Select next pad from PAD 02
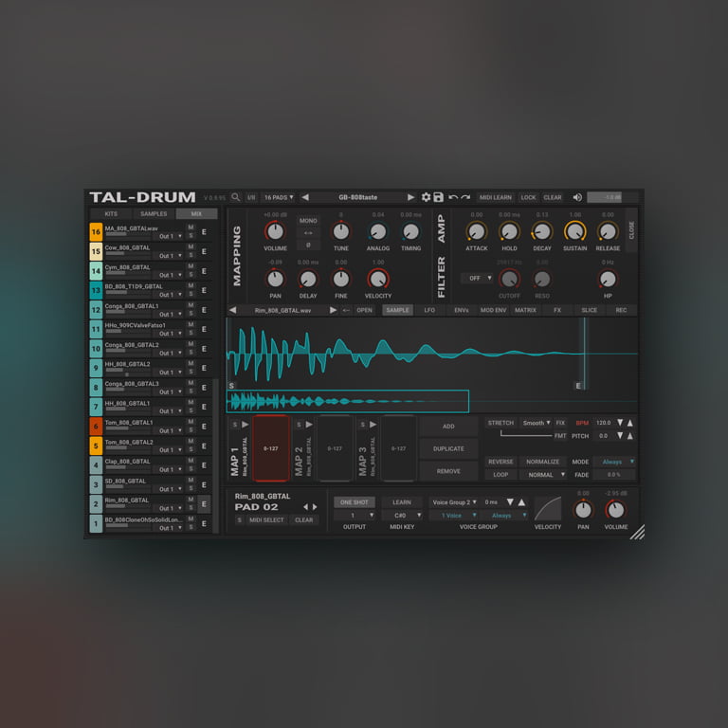 point(315,507)
